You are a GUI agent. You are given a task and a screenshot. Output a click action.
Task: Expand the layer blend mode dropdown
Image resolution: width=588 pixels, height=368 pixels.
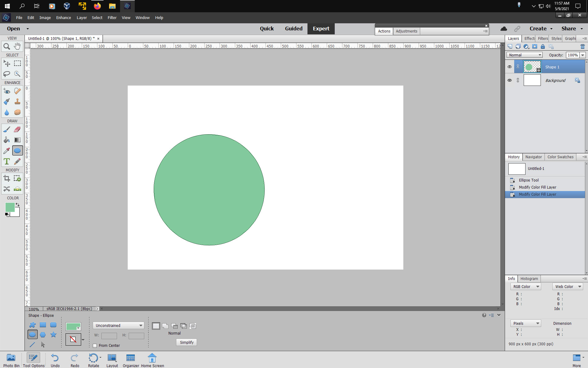[525, 55]
